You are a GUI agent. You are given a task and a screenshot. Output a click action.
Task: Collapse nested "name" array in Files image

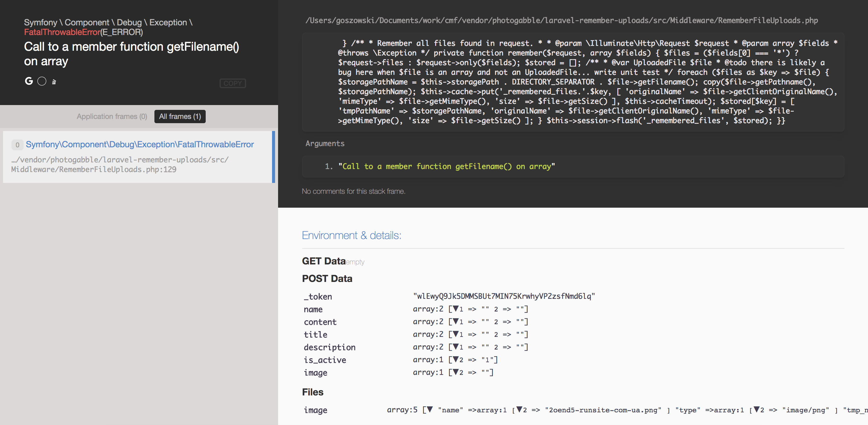[x=519, y=410]
